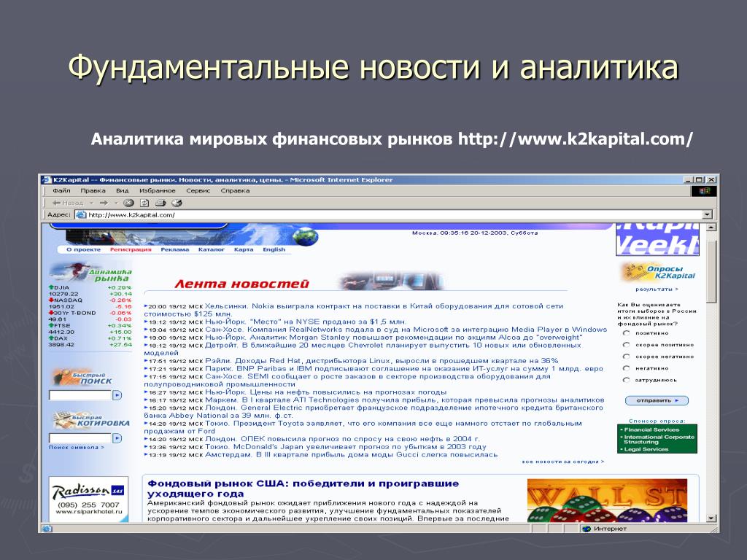
Task: Click the FTSE index row
Action: (x=90, y=329)
